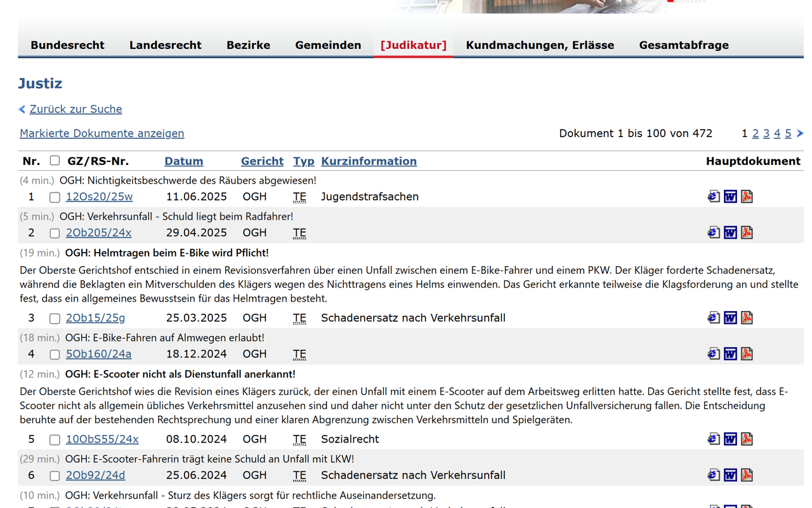Download Word file for 10ObS55/24x

click(730, 439)
